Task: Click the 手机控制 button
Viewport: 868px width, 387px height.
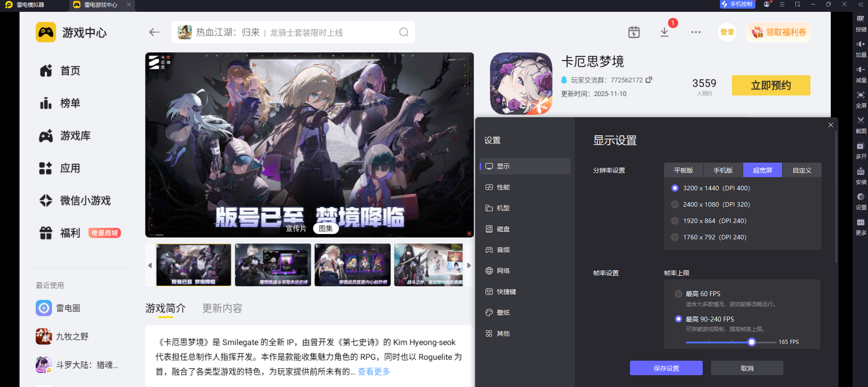Action: tap(737, 5)
